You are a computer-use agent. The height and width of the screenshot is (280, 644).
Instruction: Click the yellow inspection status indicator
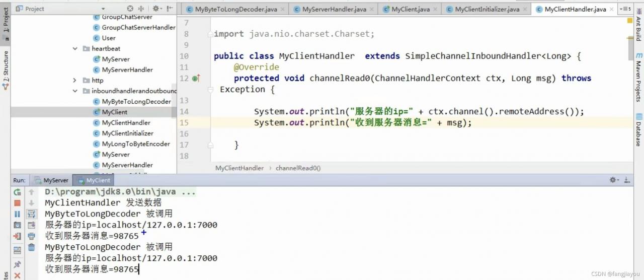pos(631,21)
